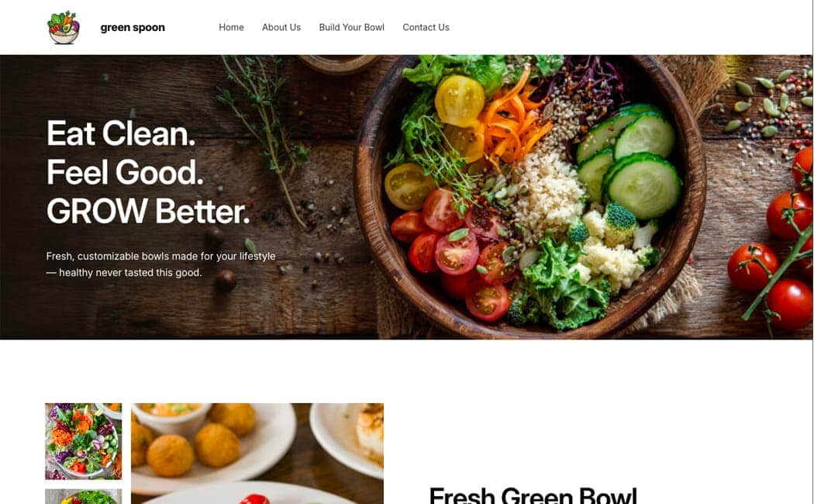Click the "Fresh, customizable bowls" hero subtext
This screenshot has width=814, height=504.
[x=160, y=264]
